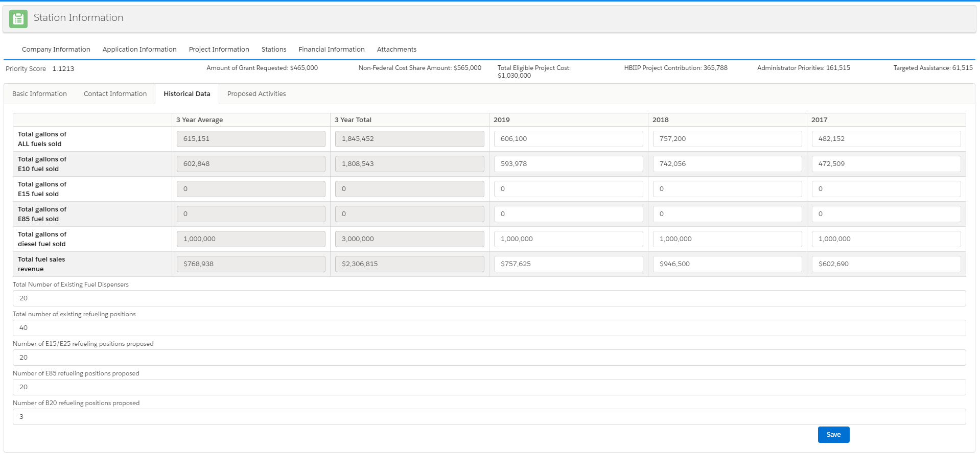The image size is (980, 473).
Task: Switch to Basic Information sub-tab
Action: click(39, 94)
